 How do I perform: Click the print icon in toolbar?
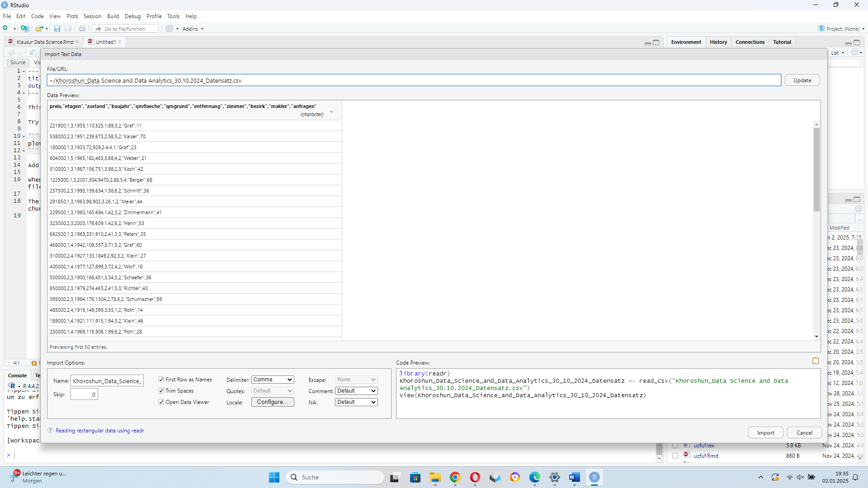(82, 28)
